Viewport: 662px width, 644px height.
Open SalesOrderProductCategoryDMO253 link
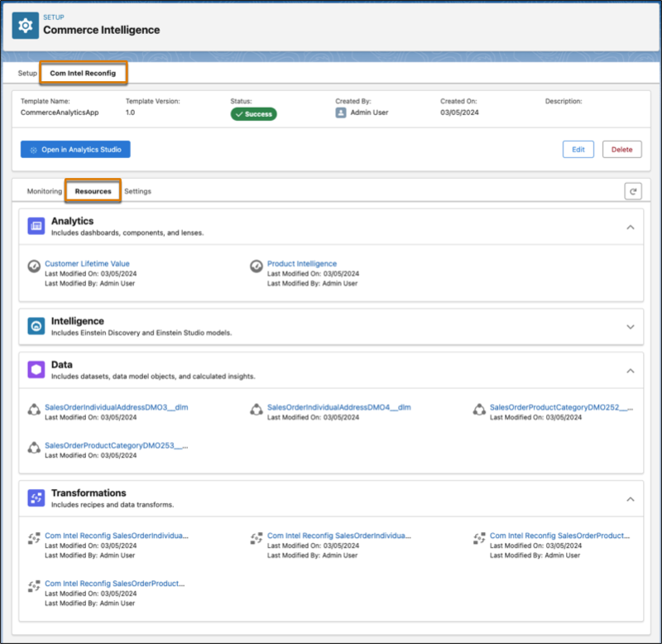coord(117,445)
